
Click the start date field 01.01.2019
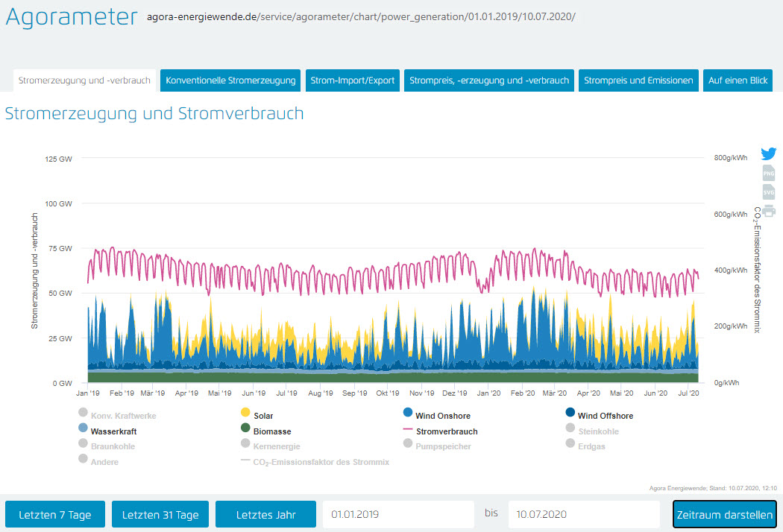(x=398, y=515)
